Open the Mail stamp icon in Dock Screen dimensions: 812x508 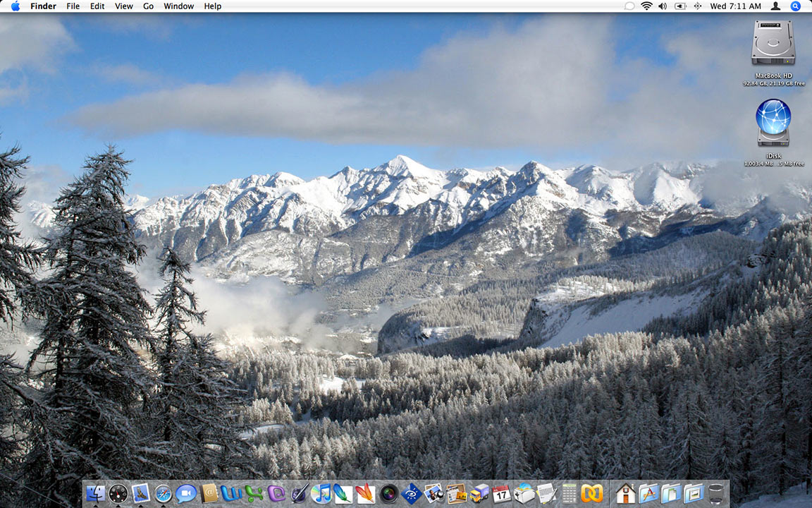pyautogui.click(x=140, y=493)
